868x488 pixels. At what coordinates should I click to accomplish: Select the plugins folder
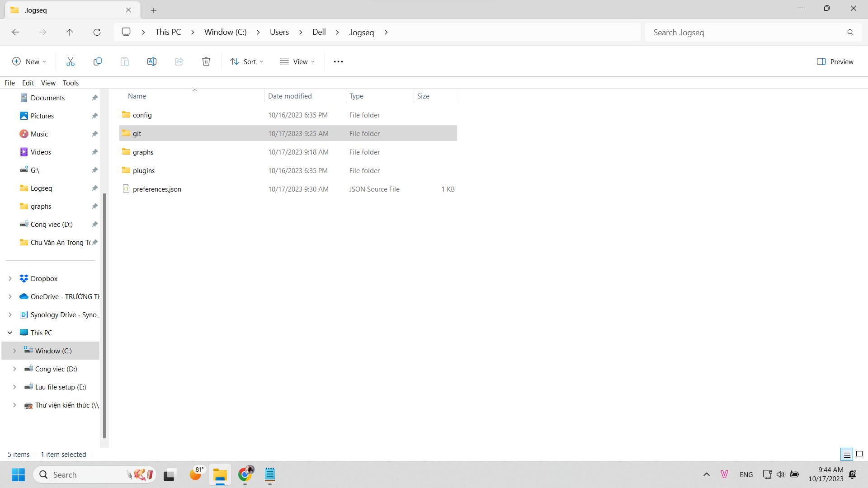tap(288, 170)
